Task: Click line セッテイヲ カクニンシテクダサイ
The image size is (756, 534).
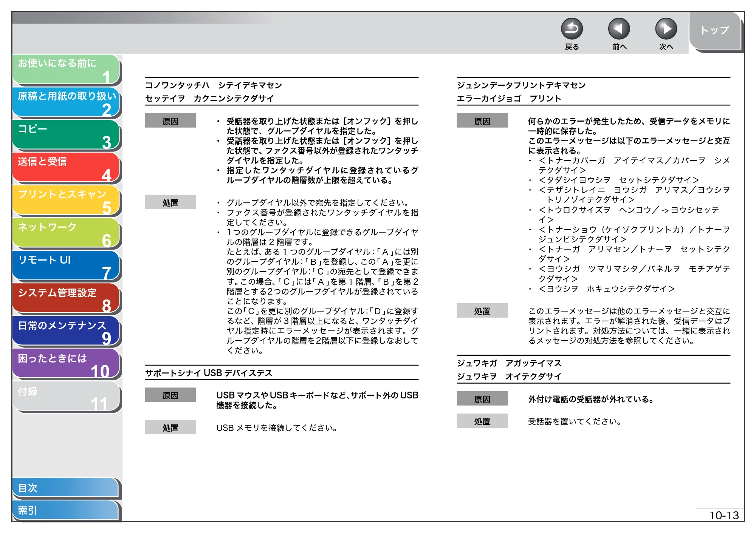Action: pos(209,99)
